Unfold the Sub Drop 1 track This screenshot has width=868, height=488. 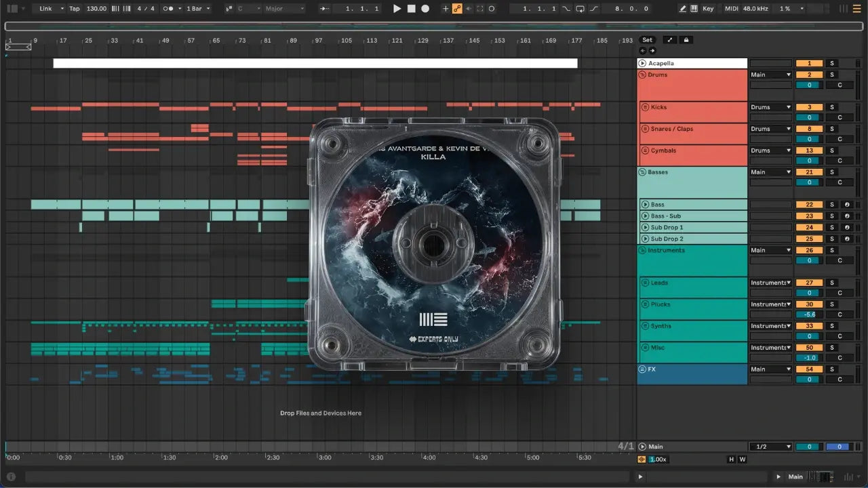[x=645, y=227]
